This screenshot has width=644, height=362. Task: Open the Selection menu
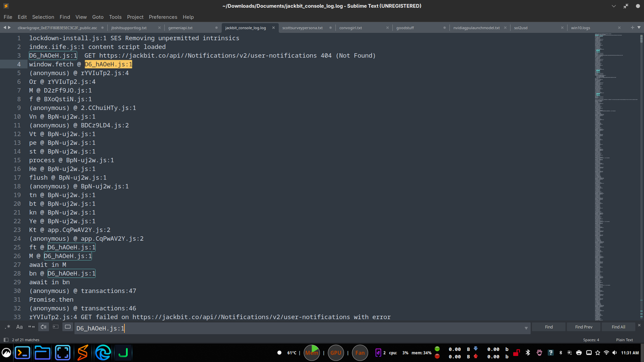pyautogui.click(x=43, y=17)
